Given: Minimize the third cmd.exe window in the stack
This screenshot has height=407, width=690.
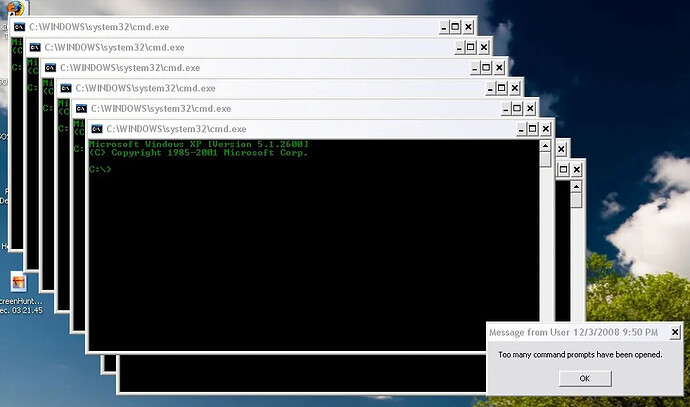Looking at the screenshot, I should (x=475, y=68).
